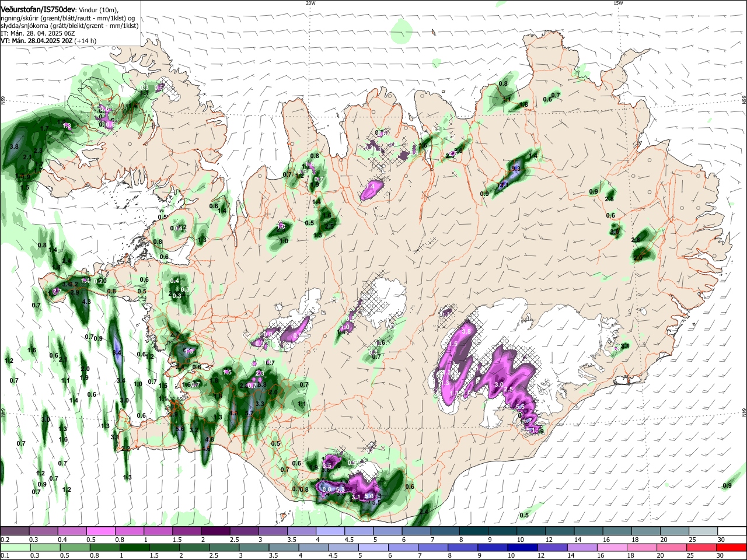The height and width of the screenshot is (560, 747).
Task: Pick the pale green 0.1 rain scale swatch
Action: click(x=15, y=547)
